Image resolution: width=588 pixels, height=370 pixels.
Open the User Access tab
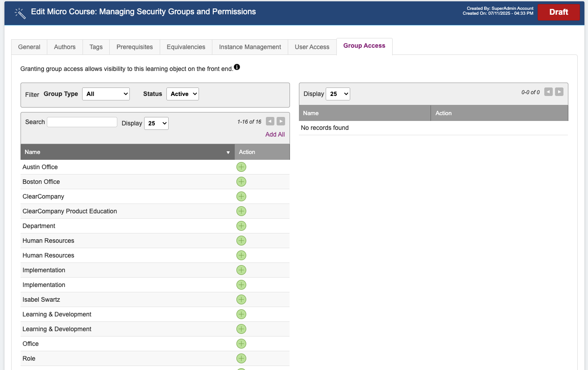(312, 47)
